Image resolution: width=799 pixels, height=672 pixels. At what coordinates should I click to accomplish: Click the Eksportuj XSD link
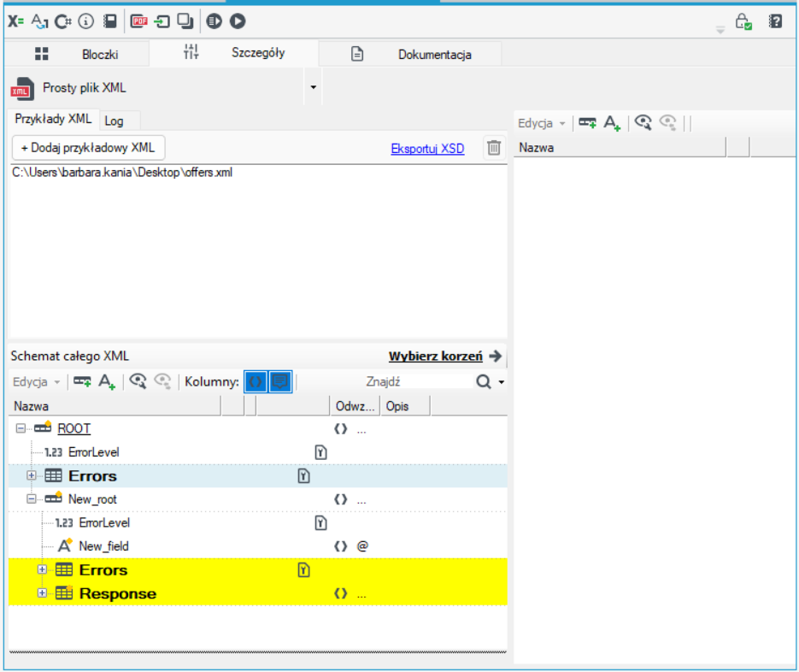427,149
